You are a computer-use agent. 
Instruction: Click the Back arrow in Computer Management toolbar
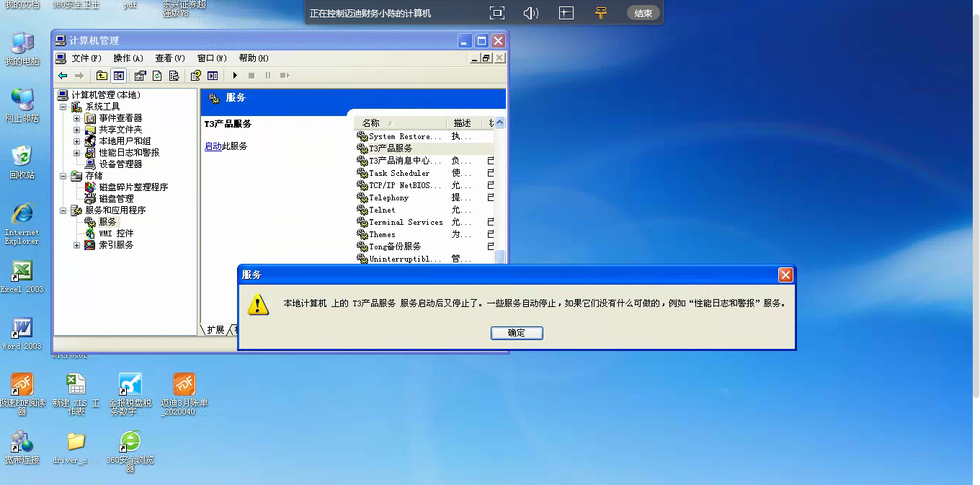coord(63,76)
